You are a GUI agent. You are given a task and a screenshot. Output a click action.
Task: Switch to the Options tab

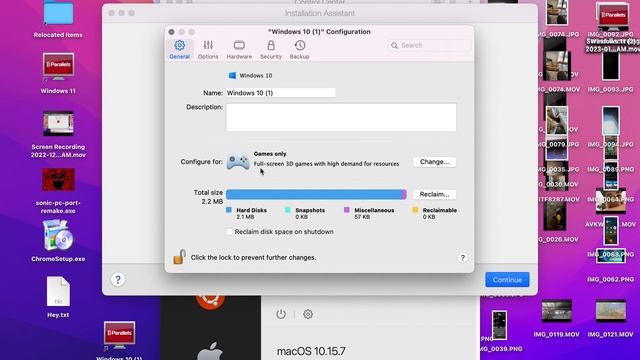pyautogui.click(x=208, y=50)
